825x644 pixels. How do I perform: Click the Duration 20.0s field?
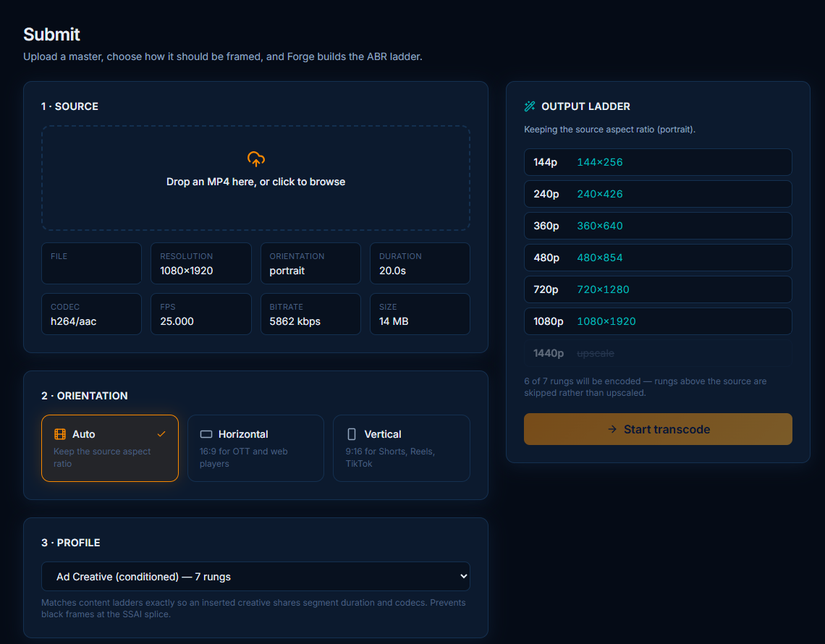420,263
